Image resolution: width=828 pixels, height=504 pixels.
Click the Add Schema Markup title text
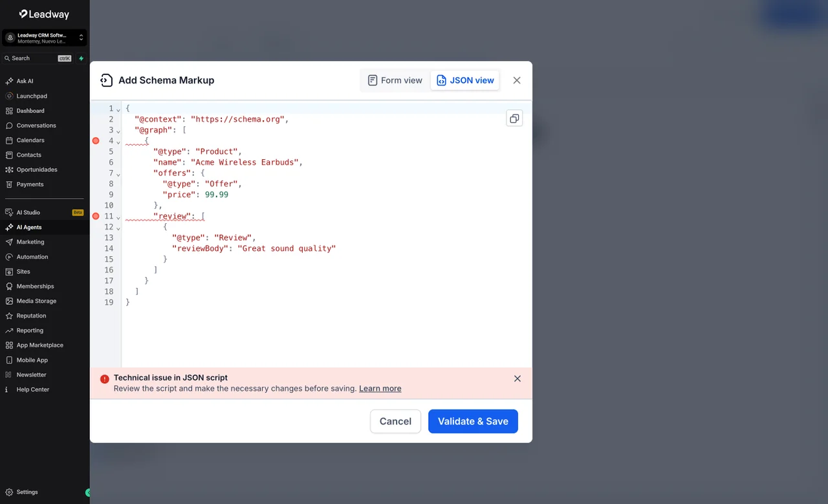(x=166, y=80)
